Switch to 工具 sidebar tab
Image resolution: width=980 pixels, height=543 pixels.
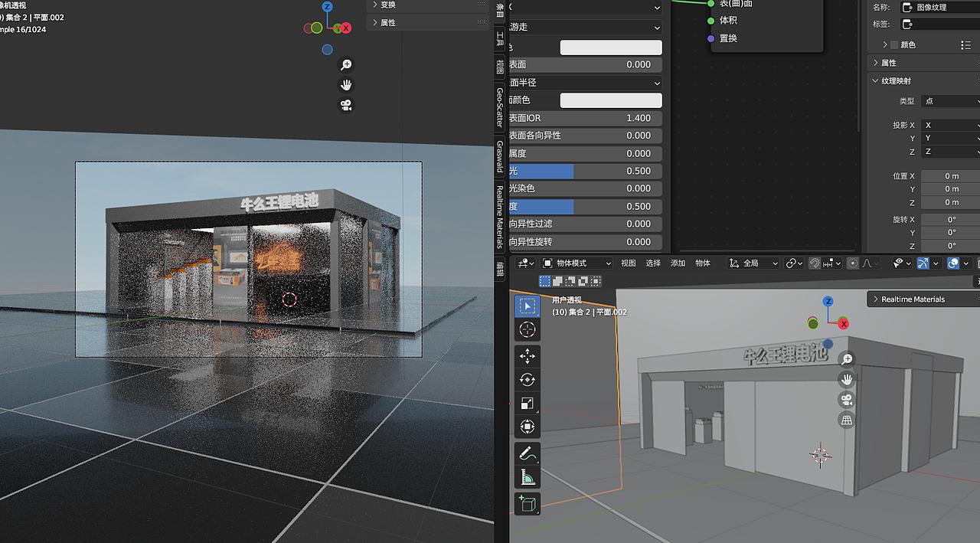coord(500,38)
